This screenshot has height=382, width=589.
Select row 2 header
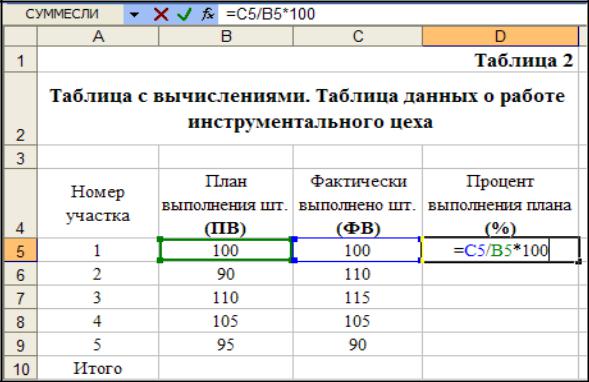(x=20, y=109)
